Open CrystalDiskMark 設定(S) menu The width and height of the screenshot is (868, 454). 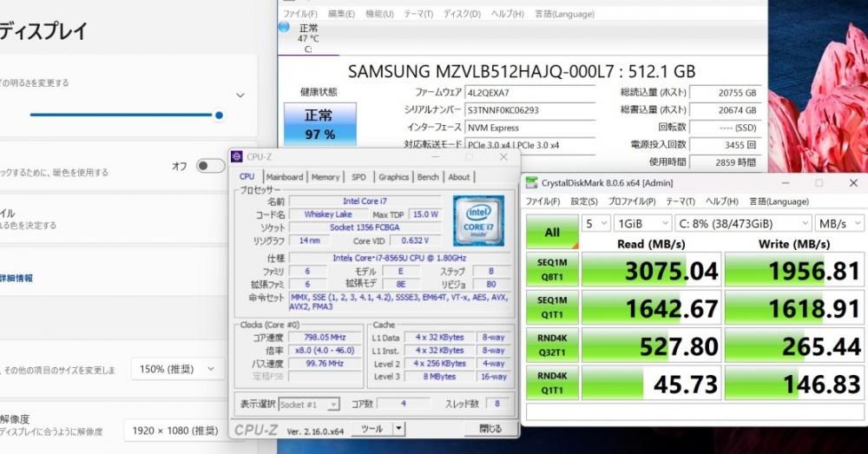click(584, 201)
